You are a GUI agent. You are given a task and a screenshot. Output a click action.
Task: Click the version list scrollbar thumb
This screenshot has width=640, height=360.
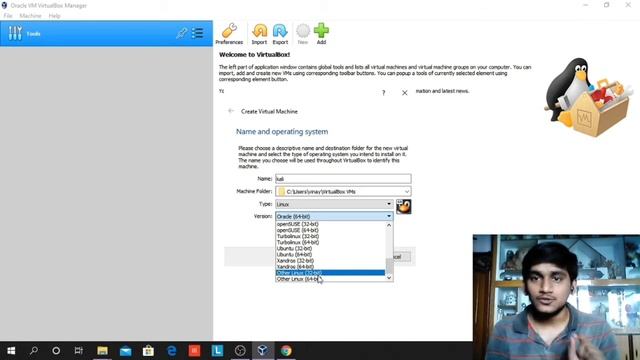point(389,266)
